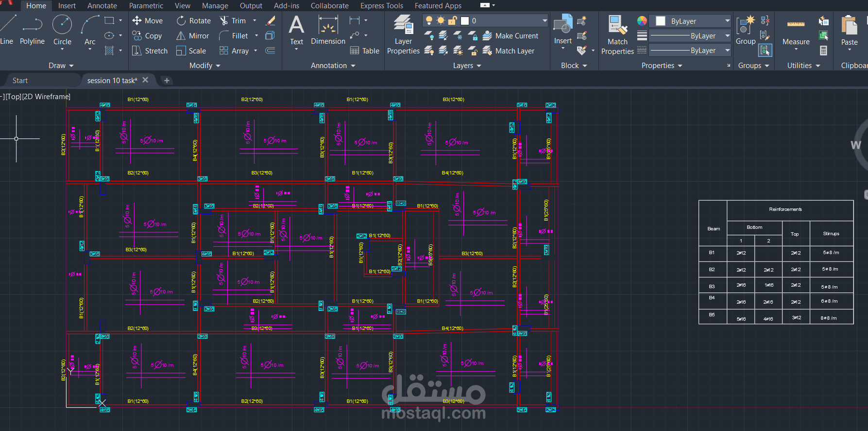Expand the Array options arrow
The height and width of the screenshot is (431, 868).
pos(255,51)
